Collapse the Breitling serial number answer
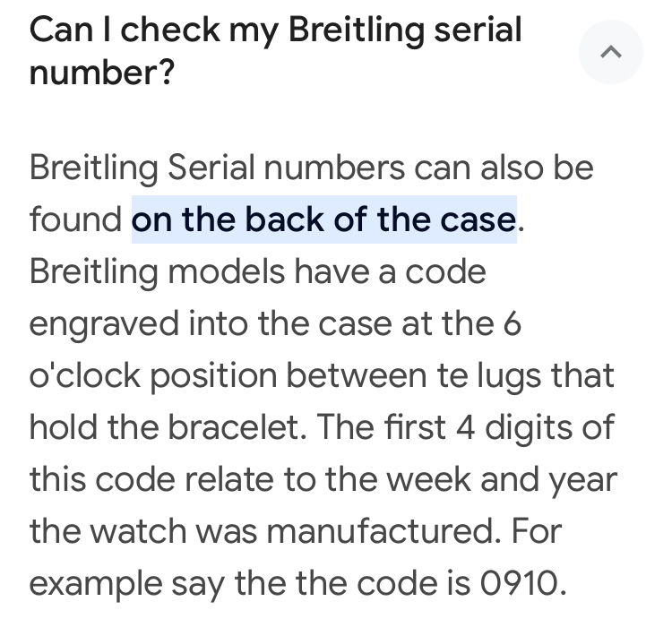Image resolution: width=672 pixels, height=636 pixels. click(610, 52)
